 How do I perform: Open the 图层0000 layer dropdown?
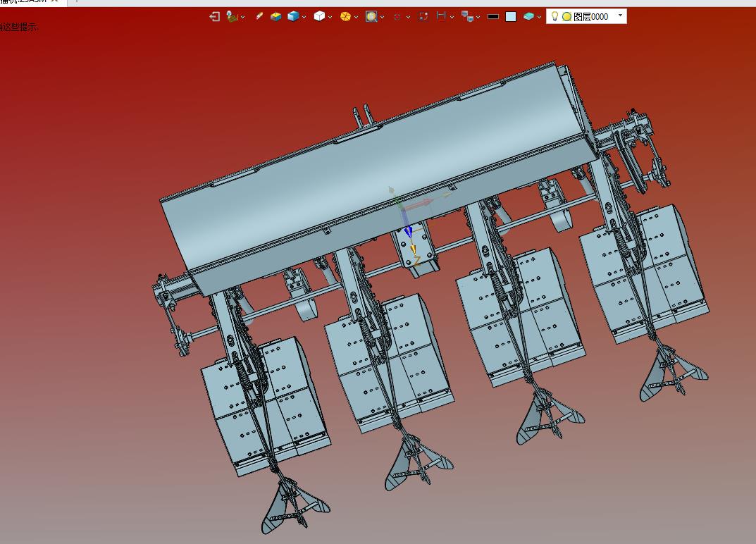pos(620,16)
